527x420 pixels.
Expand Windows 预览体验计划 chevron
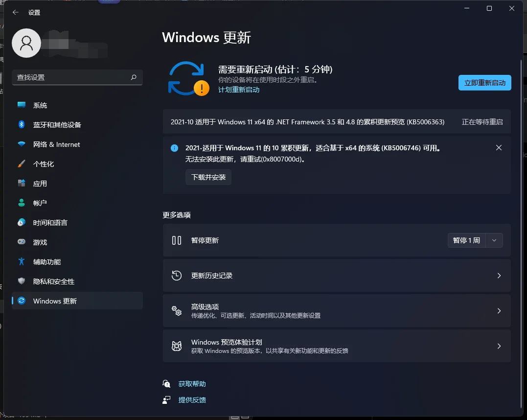coord(499,346)
